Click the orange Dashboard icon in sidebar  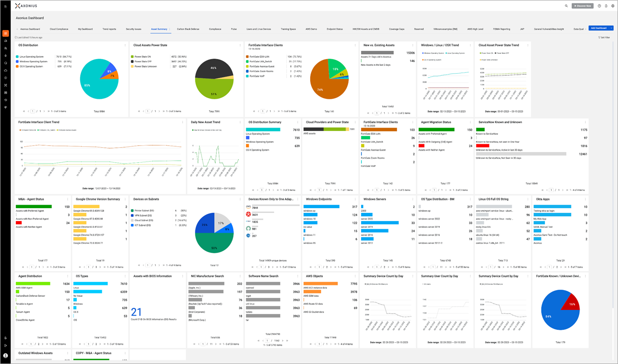point(5,34)
